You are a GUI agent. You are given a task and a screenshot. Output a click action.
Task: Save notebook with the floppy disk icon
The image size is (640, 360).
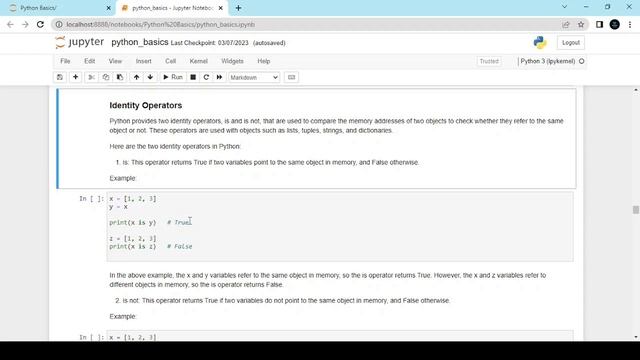point(60,77)
